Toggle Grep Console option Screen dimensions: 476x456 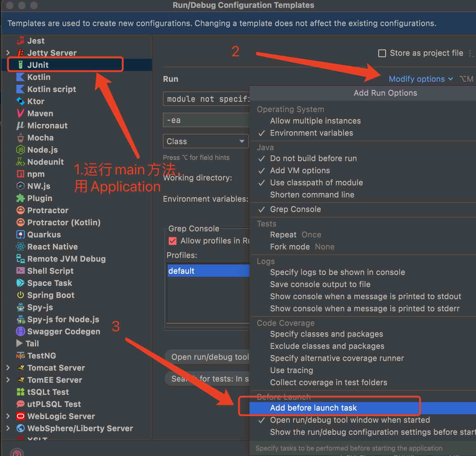coord(295,209)
